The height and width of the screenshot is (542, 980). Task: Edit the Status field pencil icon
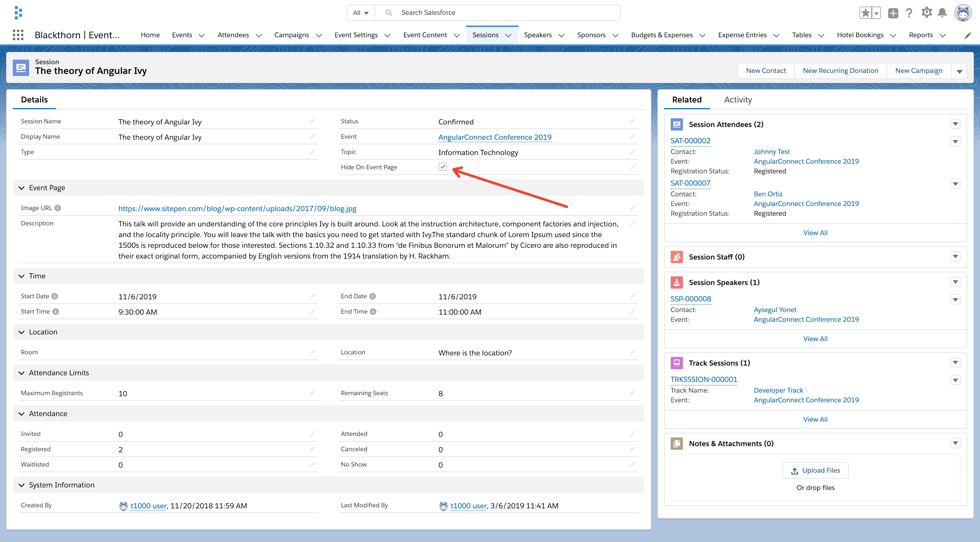tap(632, 122)
